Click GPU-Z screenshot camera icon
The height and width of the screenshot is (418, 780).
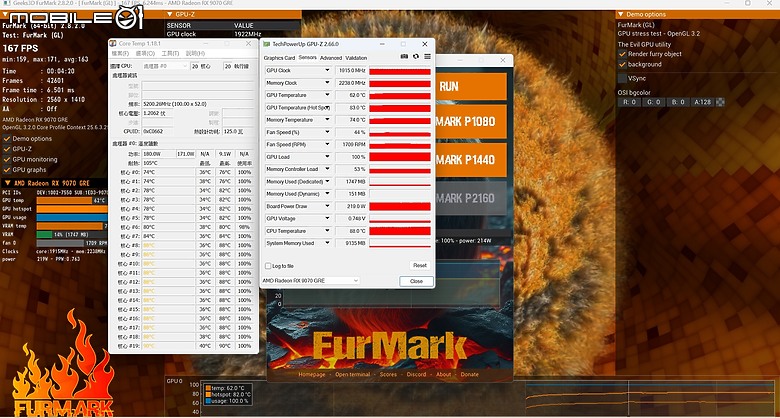[405, 57]
